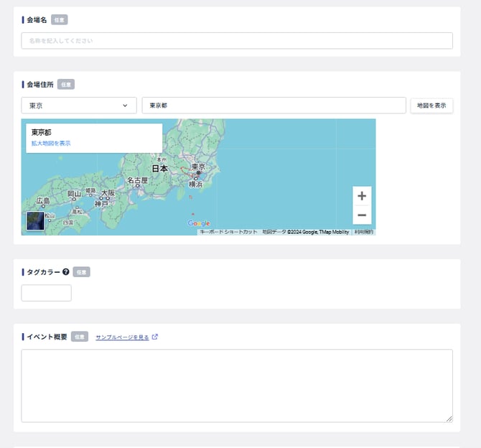481x448 pixels.
Task: Open the 利用規約 map terms link
Action: [363, 232]
